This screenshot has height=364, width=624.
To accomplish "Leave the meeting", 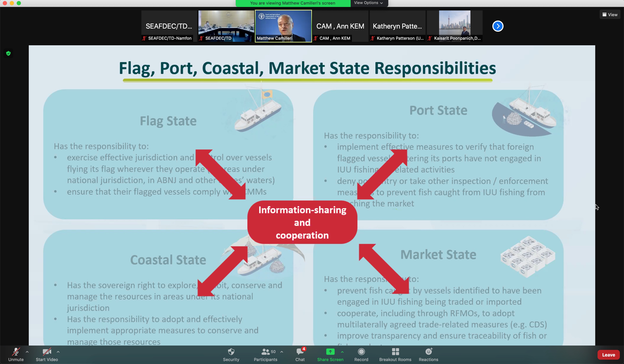I will pyautogui.click(x=608, y=355).
